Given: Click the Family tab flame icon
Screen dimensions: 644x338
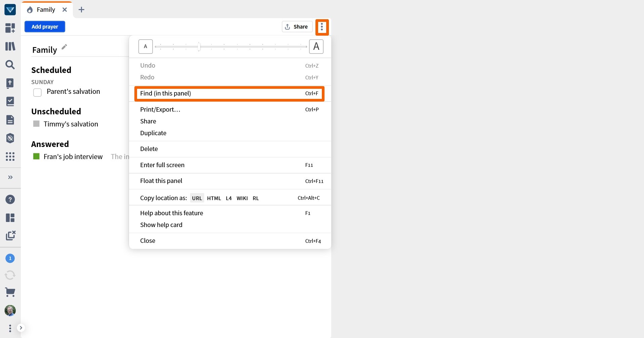Looking at the screenshot, I should [30, 10].
